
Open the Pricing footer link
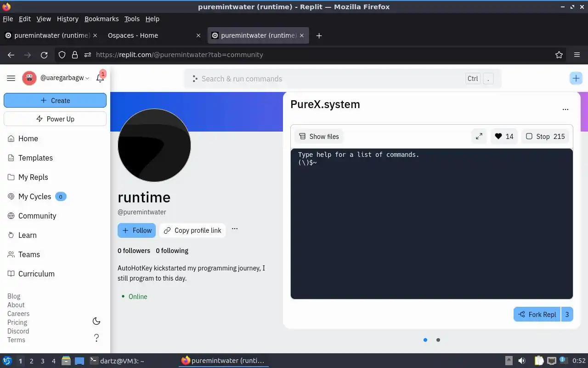point(17,322)
